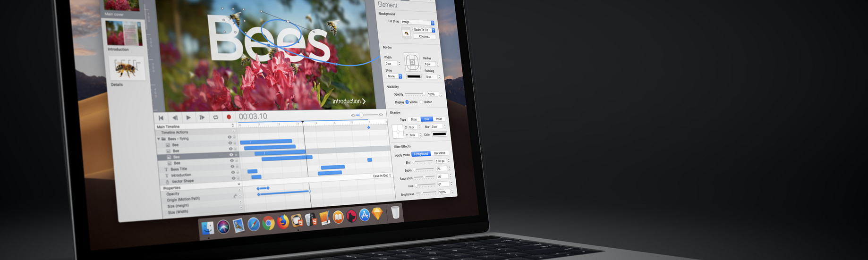Select Drop shadow type
This screenshot has width=868, height=260.
click(x=414, y=119)
